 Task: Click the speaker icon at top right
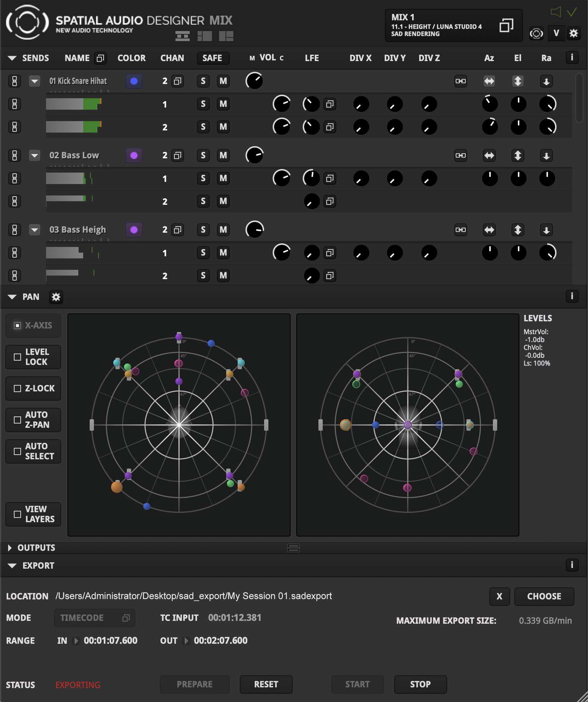(555, 12)
